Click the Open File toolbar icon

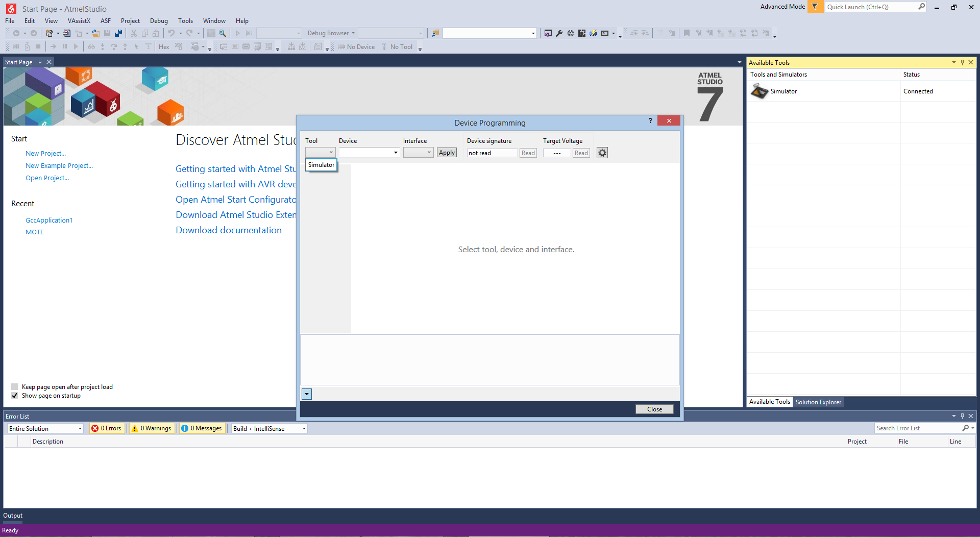point(95,33)
